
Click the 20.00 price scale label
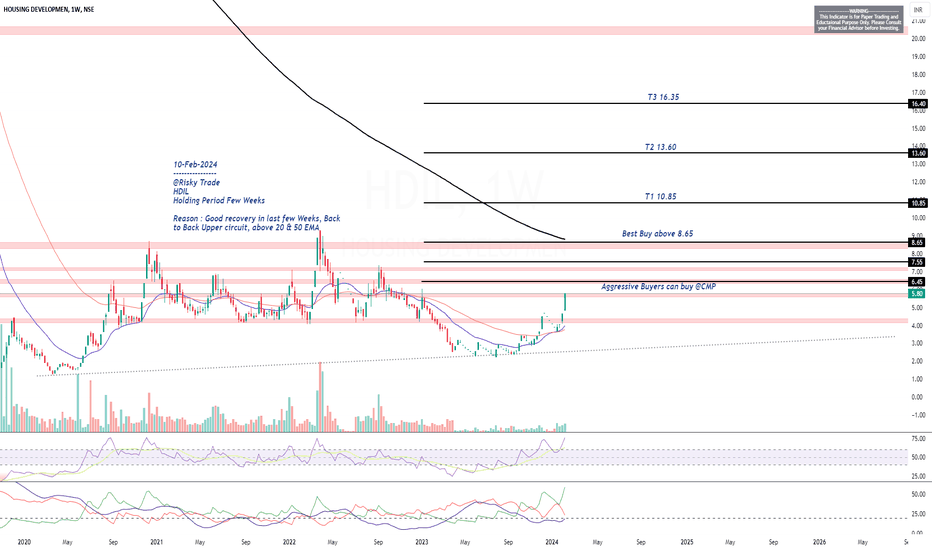(x=918, y=39)
